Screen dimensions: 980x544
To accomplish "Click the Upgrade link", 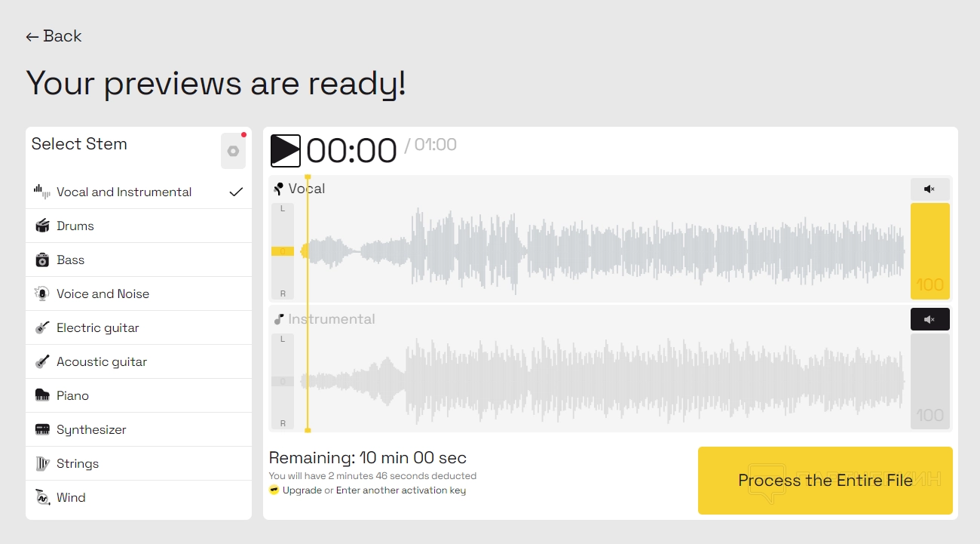I will 302,490.
